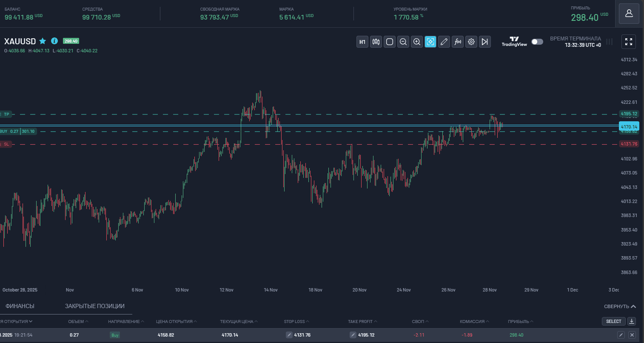Image resolution: width=644 pixels, height=343 pixels.
Task: Toggle the highlighted auto-focus chart button
Action: (430, 42)
